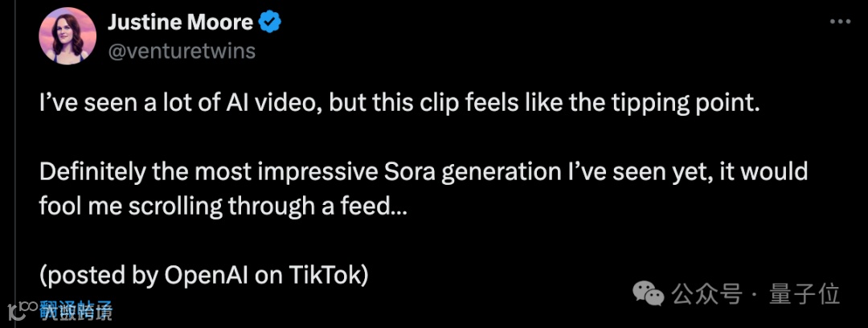Open the @venturetwins handle

point(182,51)
